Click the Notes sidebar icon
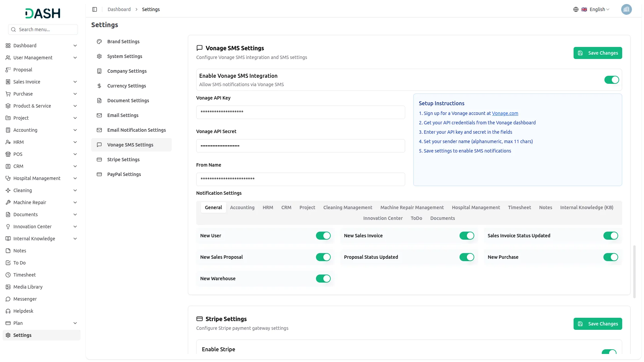 (x=8, y=251)
